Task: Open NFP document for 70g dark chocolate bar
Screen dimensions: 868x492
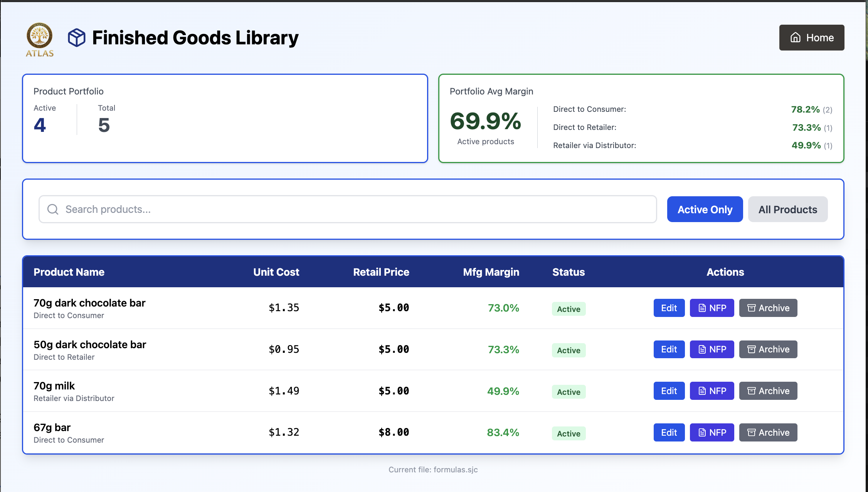Action: click(712, 308)
